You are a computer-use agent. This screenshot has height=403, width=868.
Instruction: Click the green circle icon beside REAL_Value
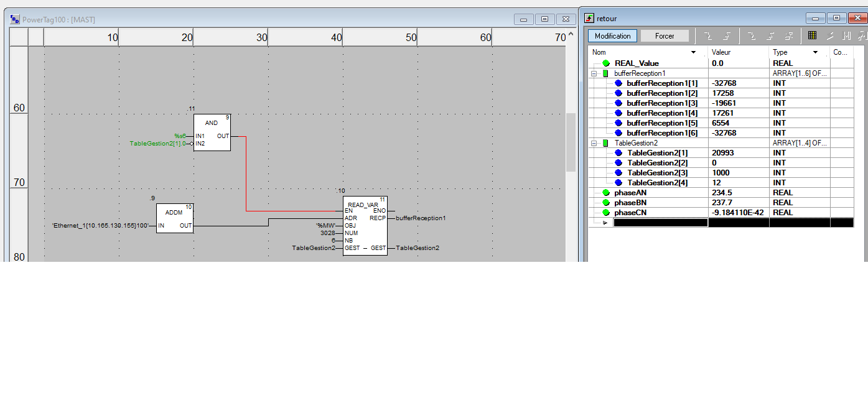[606, 63]
